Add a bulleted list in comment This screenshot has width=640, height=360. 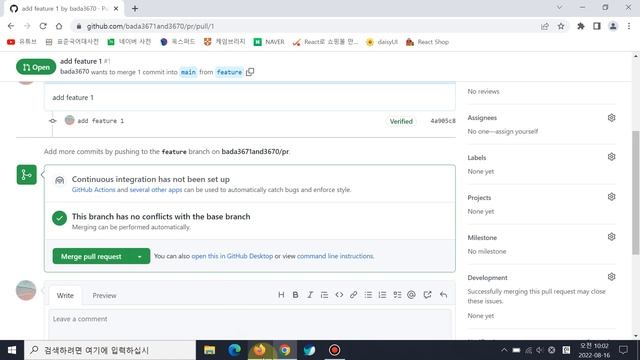pos(368,295)
